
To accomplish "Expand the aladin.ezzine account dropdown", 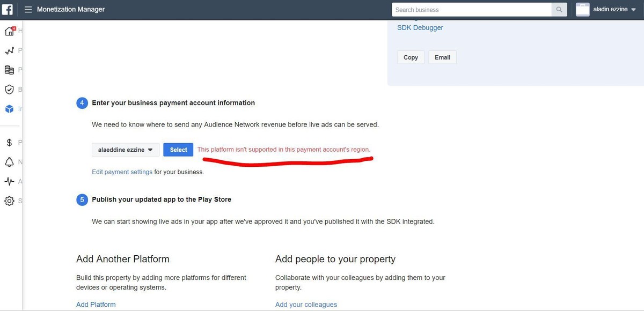I will [x=615, y=9].
